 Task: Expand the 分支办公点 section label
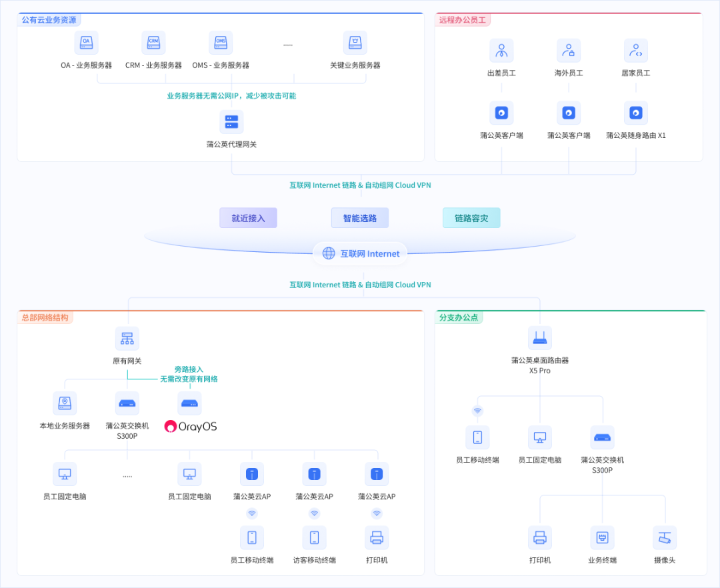[458, 317]
